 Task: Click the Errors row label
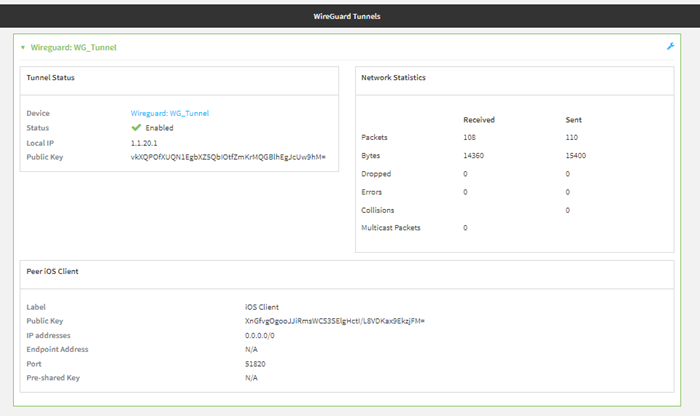371,192
